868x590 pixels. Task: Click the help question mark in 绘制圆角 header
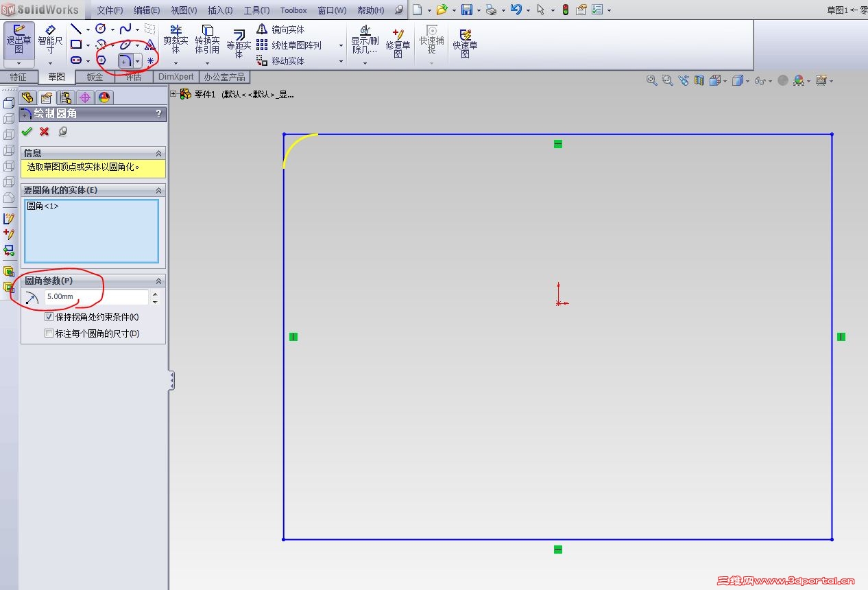pyautogui.click(x=159, y=114)
